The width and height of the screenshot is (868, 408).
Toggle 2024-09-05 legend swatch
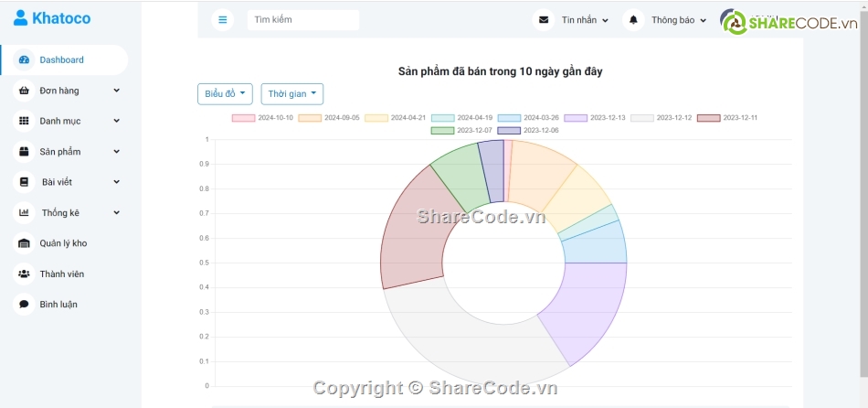(310, 118)
